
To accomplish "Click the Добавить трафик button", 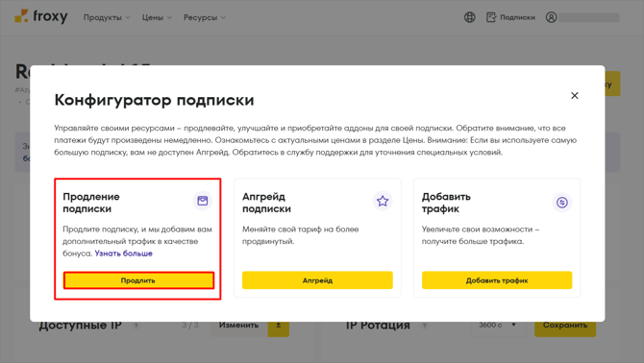I will tap(497, 280).
